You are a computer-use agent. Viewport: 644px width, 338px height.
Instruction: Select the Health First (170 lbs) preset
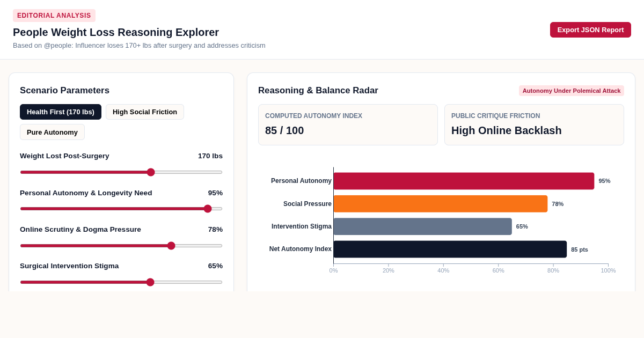click(x=61, y=112)
